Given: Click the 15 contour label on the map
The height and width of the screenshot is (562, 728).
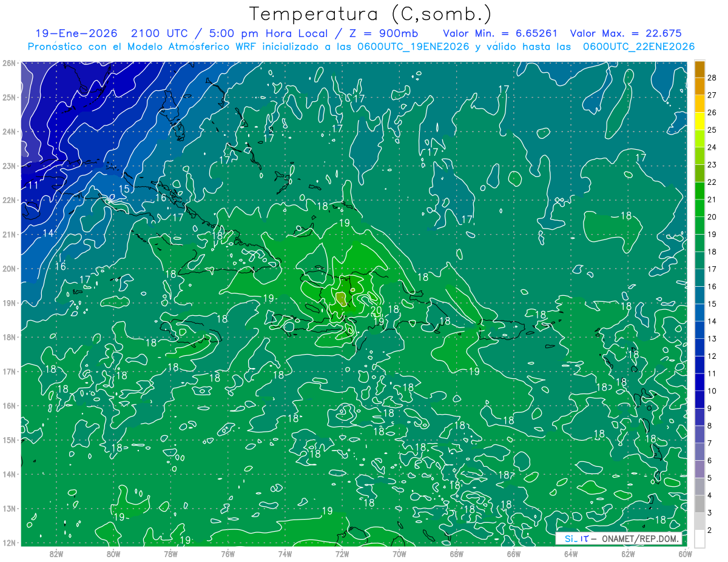Looking at the screenshot, I should pos(124,189).
